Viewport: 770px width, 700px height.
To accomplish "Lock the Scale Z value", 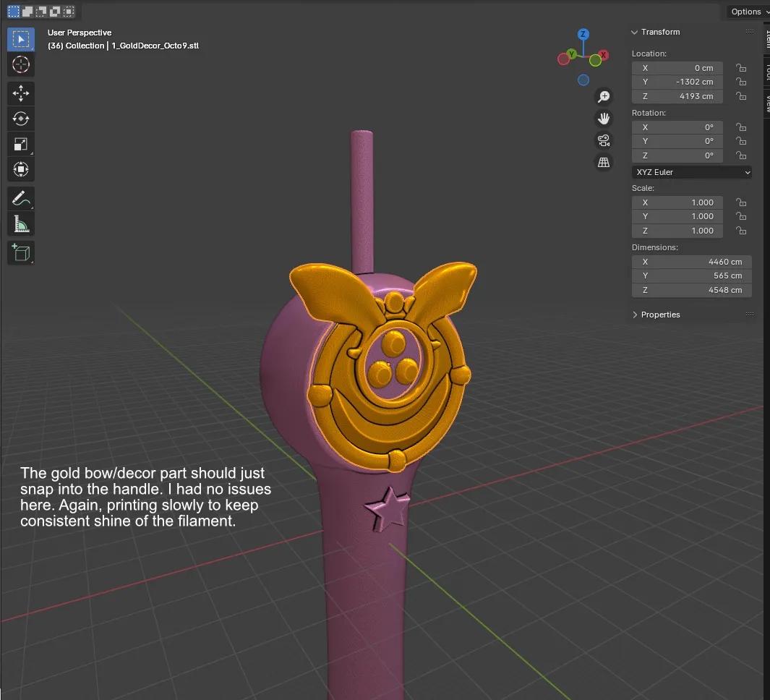I will tap(741, 231).
